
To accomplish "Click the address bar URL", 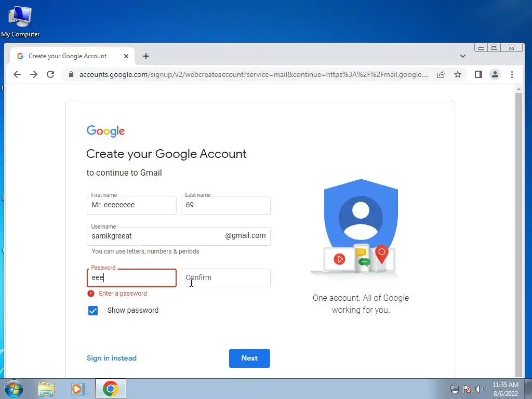I will click(x=254, y=74).
